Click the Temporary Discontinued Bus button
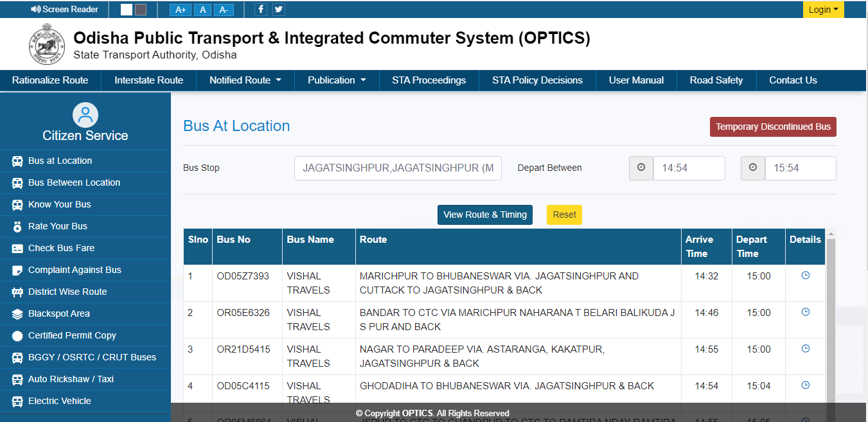 pos(773,127)
